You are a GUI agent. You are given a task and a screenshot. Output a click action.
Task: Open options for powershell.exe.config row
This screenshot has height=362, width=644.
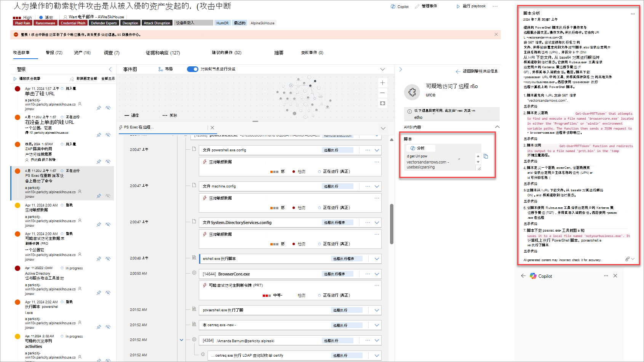tap(368, 150)
